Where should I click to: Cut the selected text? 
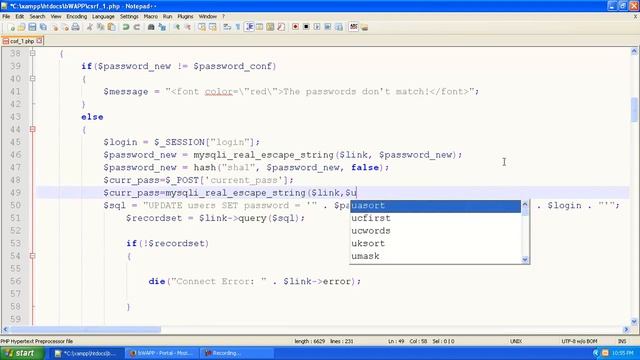89,27
